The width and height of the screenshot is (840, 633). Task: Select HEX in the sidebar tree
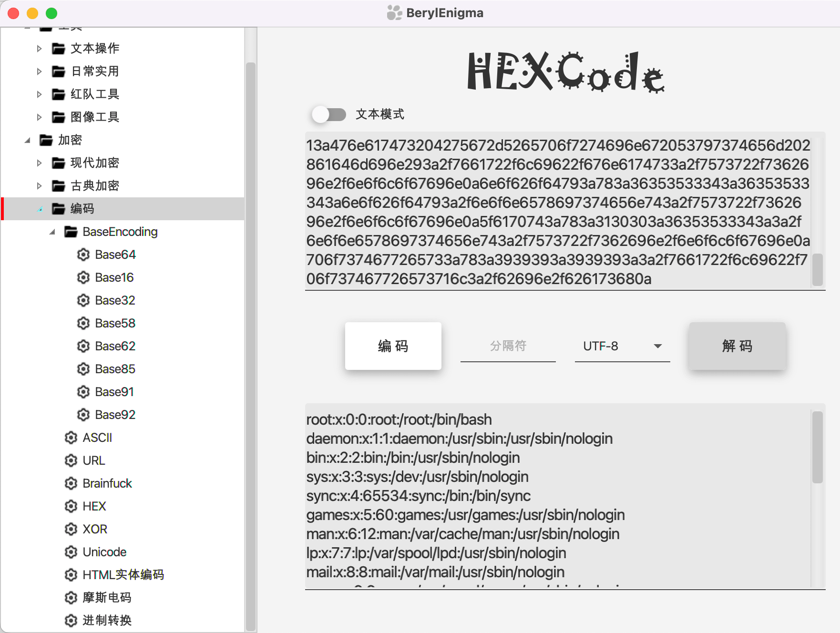click(x=94, y=506)
